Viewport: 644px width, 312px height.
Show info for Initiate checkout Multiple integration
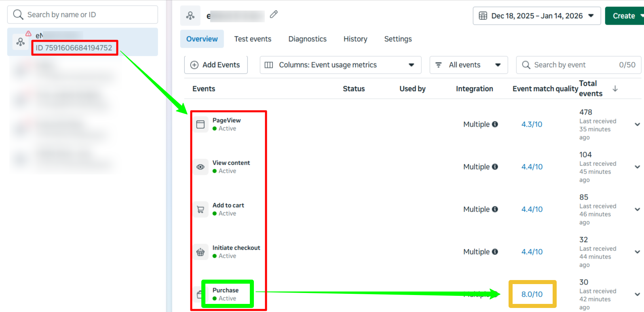495,252
